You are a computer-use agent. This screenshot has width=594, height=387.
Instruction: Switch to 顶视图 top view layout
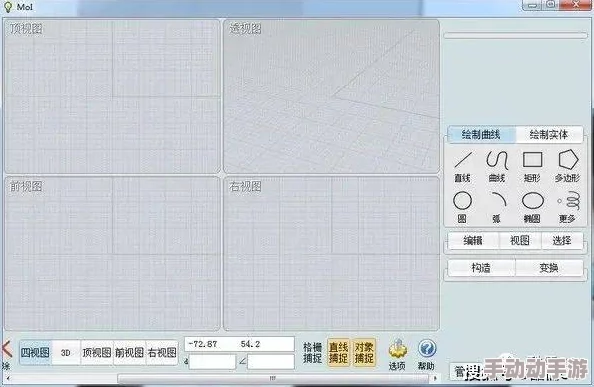(97, 353)
